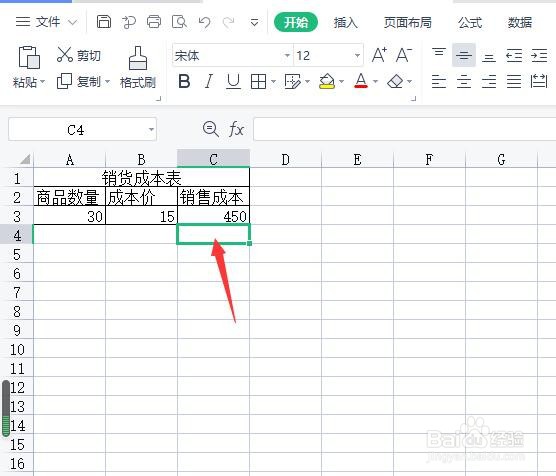Viewport: 556px width, 476px height.
Task: Click the 格式刷 format painter
Action: pos(138,67)
